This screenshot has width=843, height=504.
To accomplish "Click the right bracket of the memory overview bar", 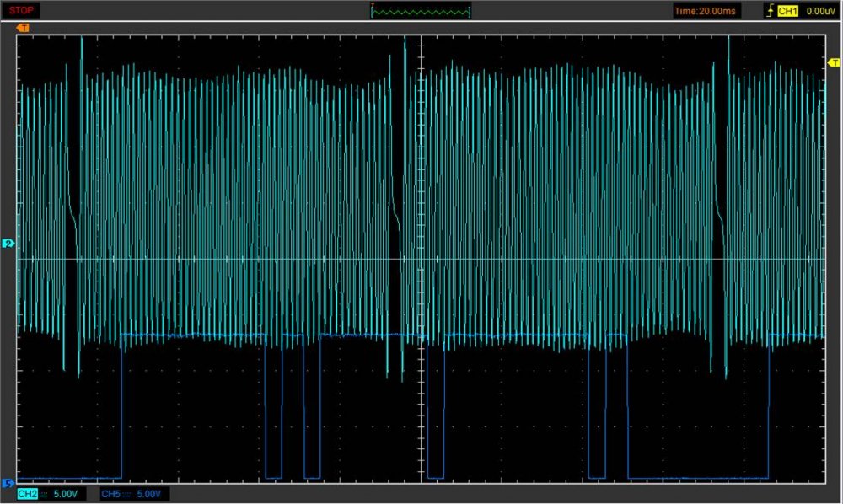I will (x=470, y=12).
